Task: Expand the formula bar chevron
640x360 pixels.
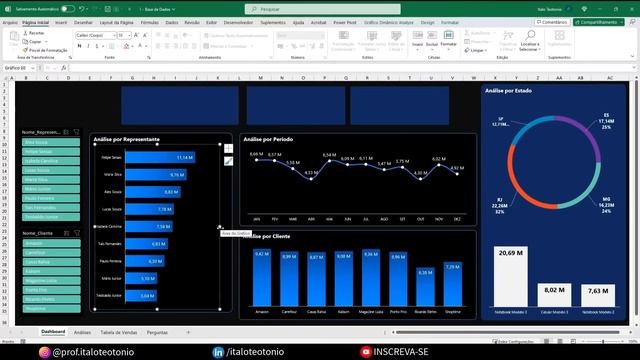Action: click(x=634, y=68)
